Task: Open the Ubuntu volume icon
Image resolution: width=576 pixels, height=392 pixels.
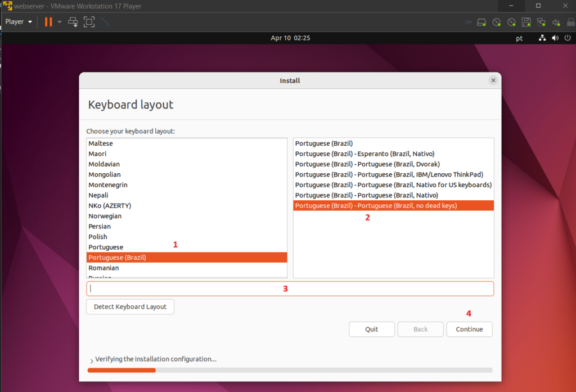Action: (x=555, y=38)
